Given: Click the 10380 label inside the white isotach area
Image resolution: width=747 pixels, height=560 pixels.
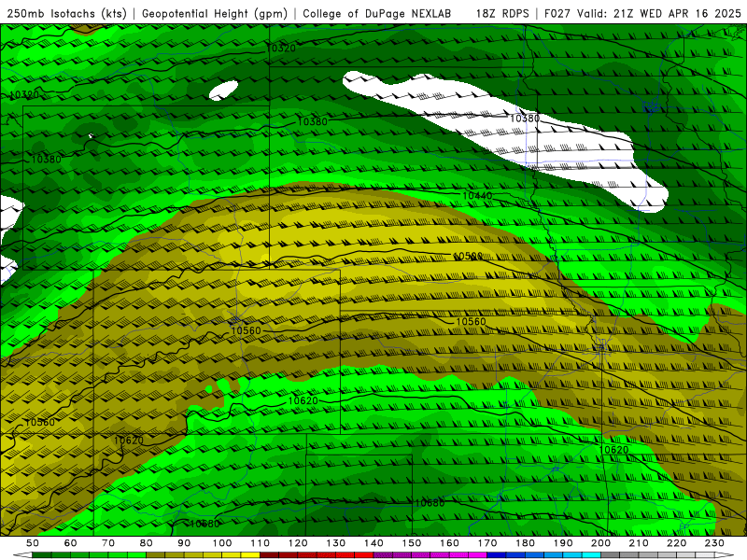Looking at the screenshot, I should 525,119.
